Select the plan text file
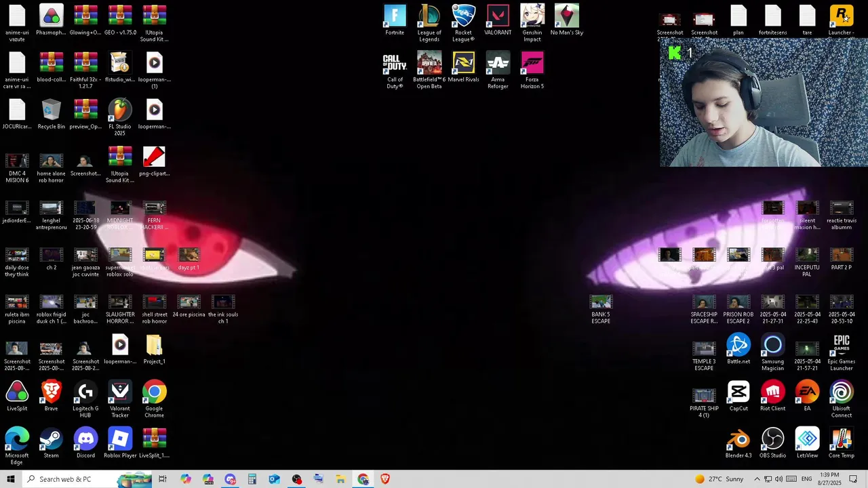Screen dimensions: 868x488 click(x=738, y=20)
